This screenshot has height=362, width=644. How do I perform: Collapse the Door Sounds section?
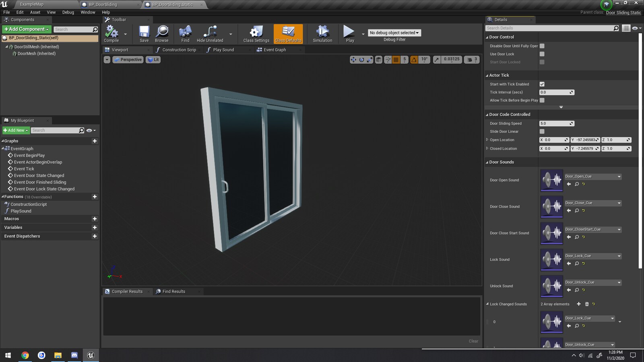click(487, 162)
